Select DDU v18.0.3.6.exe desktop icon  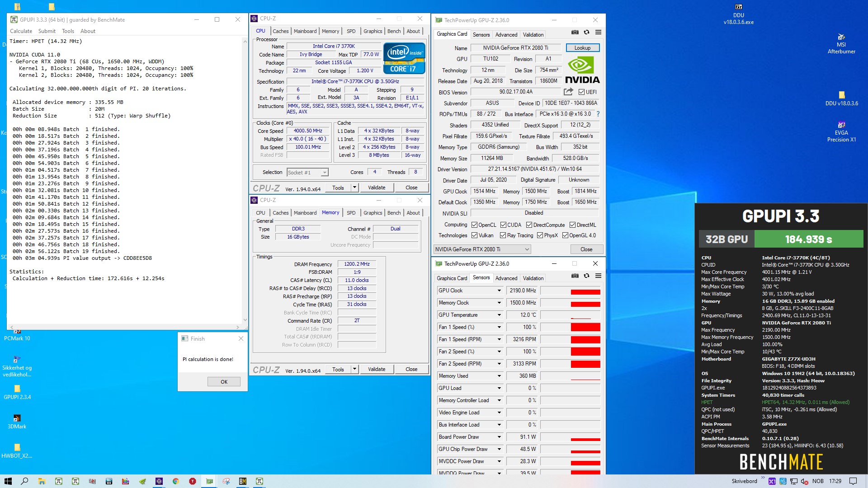[x=738, y=14]
